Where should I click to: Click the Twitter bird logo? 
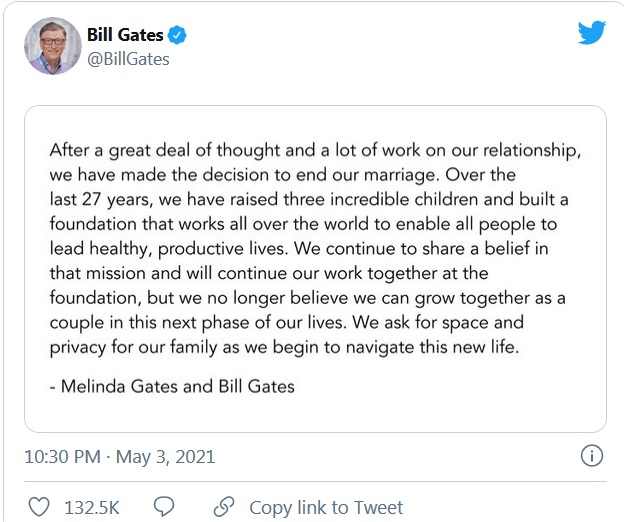click(592, 32)
